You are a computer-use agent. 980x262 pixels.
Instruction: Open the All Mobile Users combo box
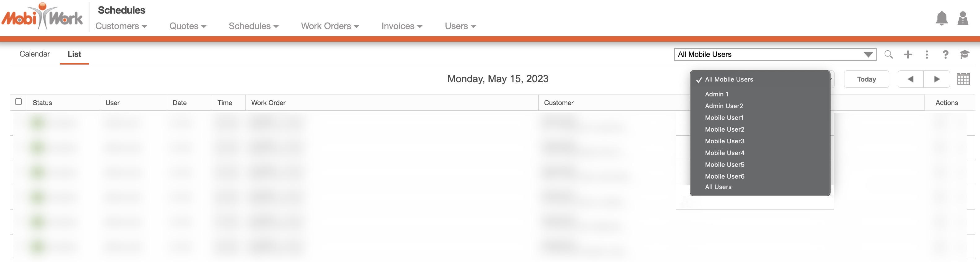coord(774,54)
